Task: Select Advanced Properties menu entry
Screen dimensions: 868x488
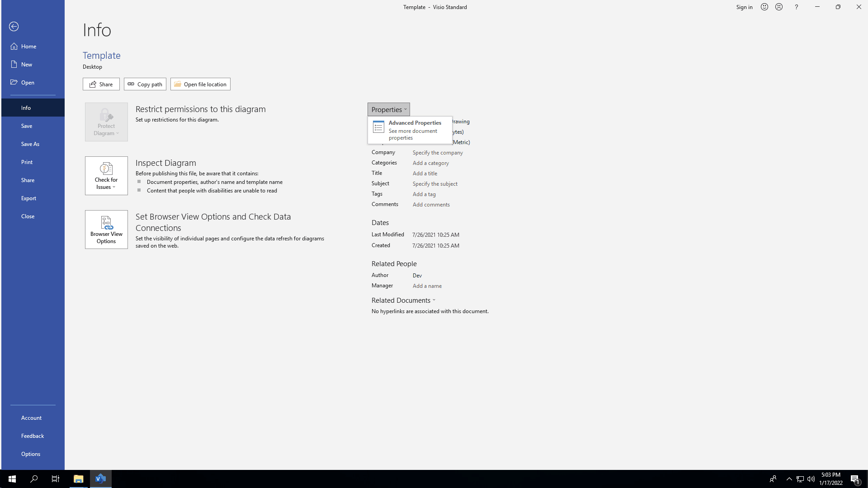Action: click(410, 129)
